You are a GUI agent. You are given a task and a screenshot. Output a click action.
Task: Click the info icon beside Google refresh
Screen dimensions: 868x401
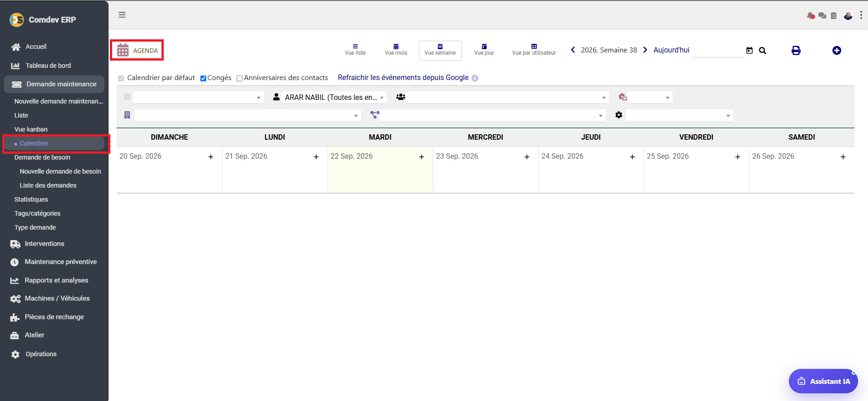[475, 78]
